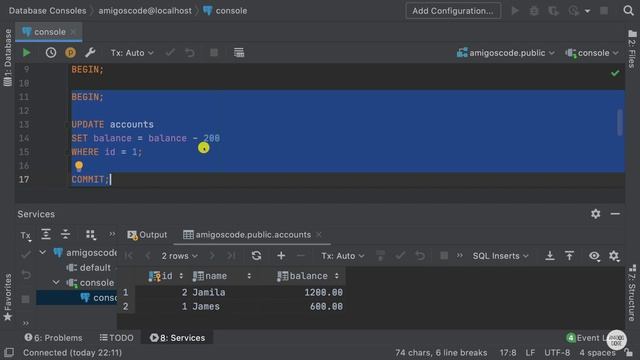
Task: Open the Database tool window sidebar
Action: [x=8, y=57]
